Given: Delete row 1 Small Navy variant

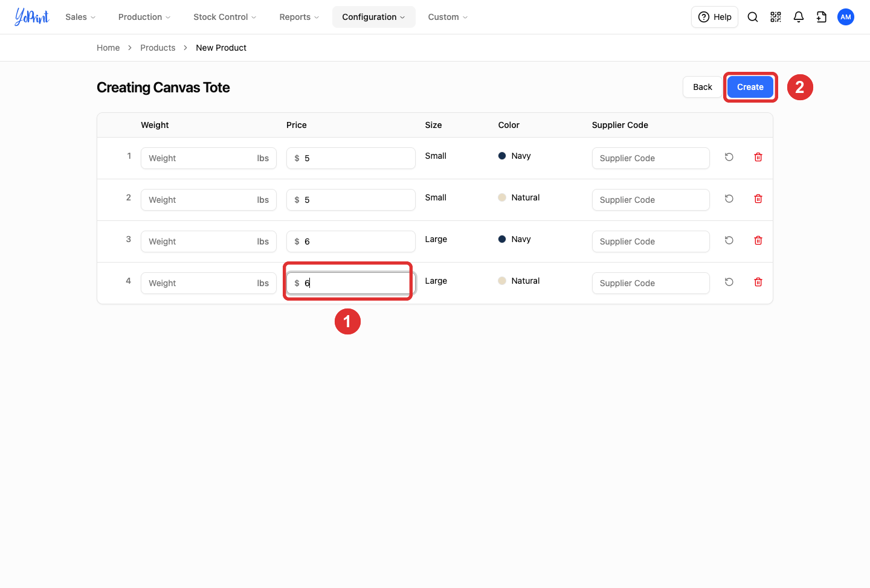Looking at the screenshot, I should point(758,157).
